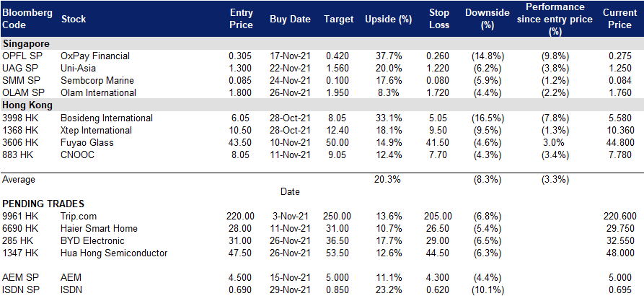Click Trip.com entry price 220.00
The width and height of the screenshot is (644, 296).
240,217
